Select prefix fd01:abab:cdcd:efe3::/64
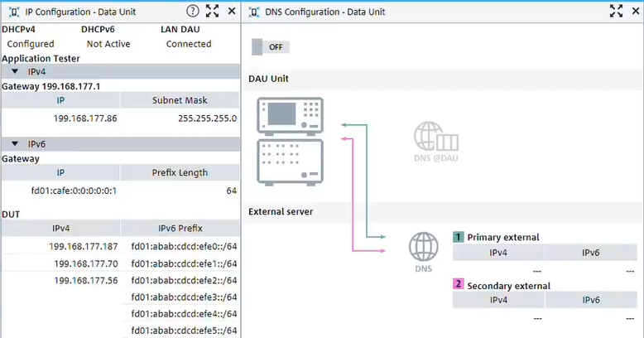This screenshot has width=644, height=338. coord(184,297)
